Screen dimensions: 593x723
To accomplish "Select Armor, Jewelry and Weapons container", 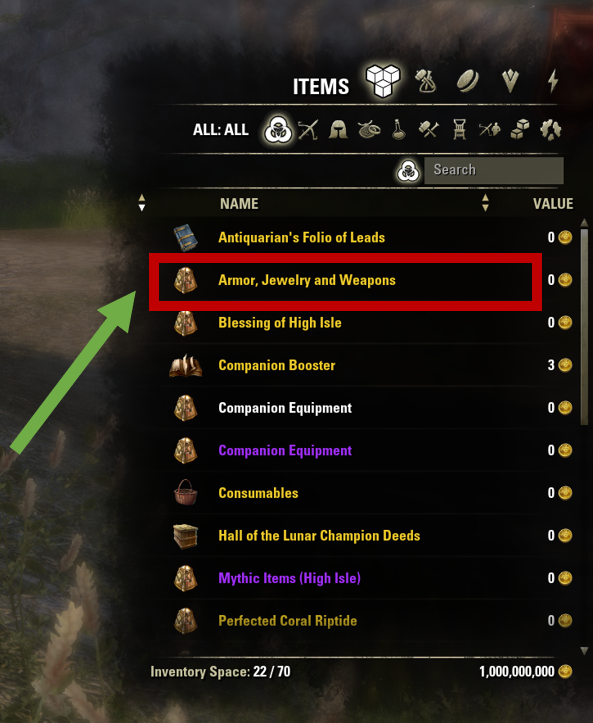I will [x=345, y=280].
